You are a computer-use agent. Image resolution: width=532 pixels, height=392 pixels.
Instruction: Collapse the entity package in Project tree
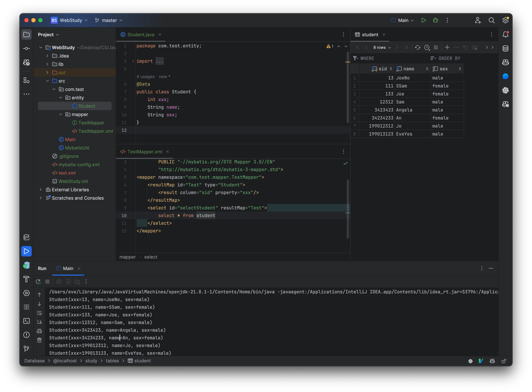[60, 98]
